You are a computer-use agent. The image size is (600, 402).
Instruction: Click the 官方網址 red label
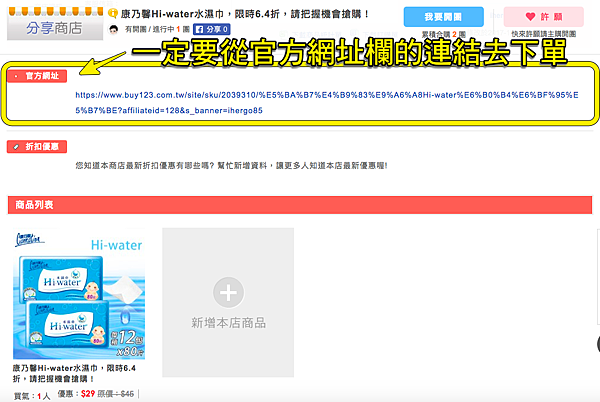[x=37, y=76]
